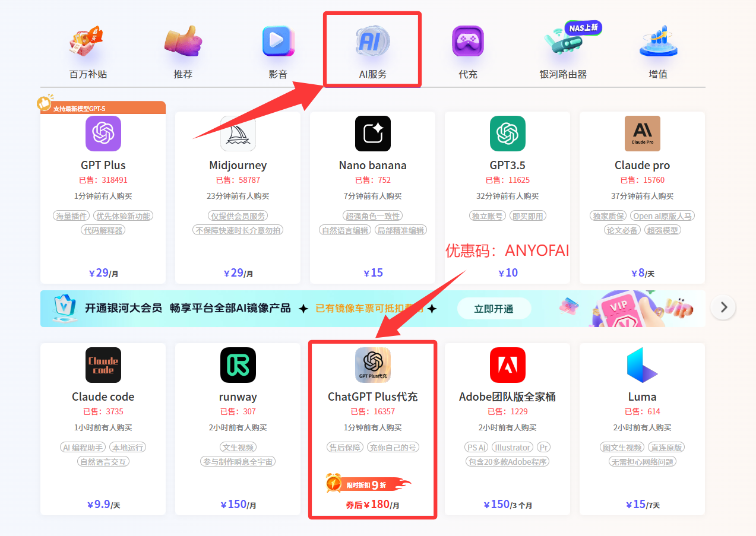This screenshot has width=756, height=536.
Task: Click the 文生视频 tag on runway
Action: (238, 448)
